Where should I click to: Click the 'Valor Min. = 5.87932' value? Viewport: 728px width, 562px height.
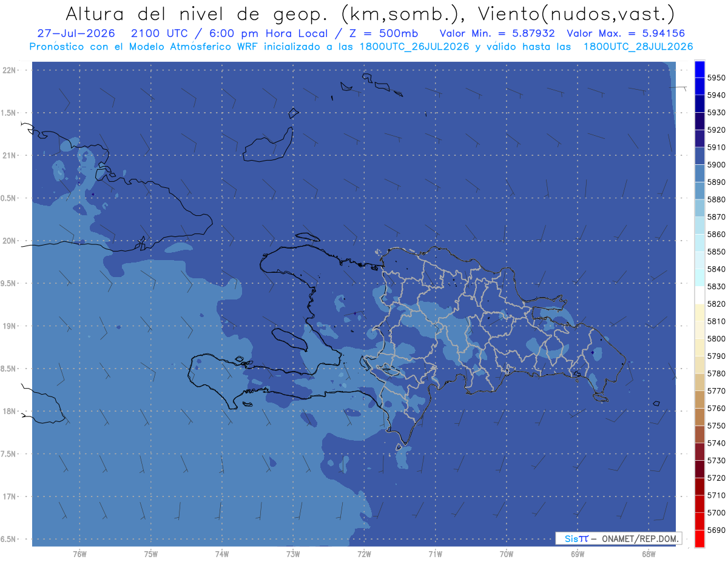point(497,33)
